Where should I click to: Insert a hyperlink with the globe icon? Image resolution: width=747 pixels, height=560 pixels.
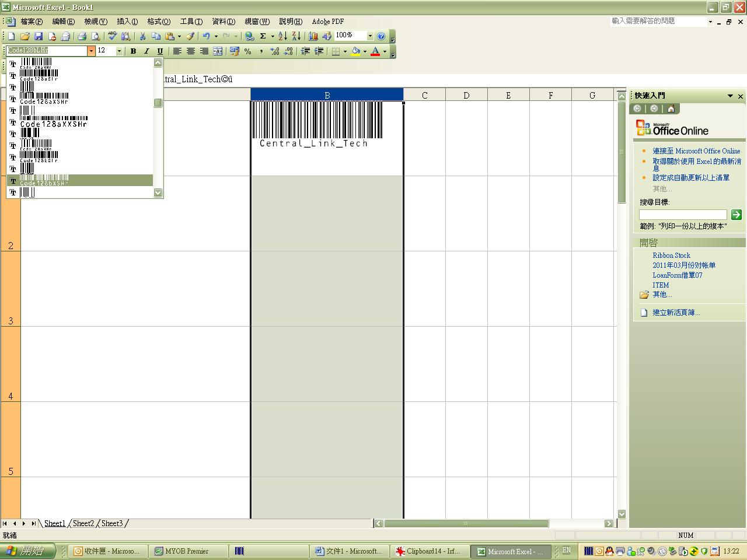pyautogui.click(x=249, y=36)
